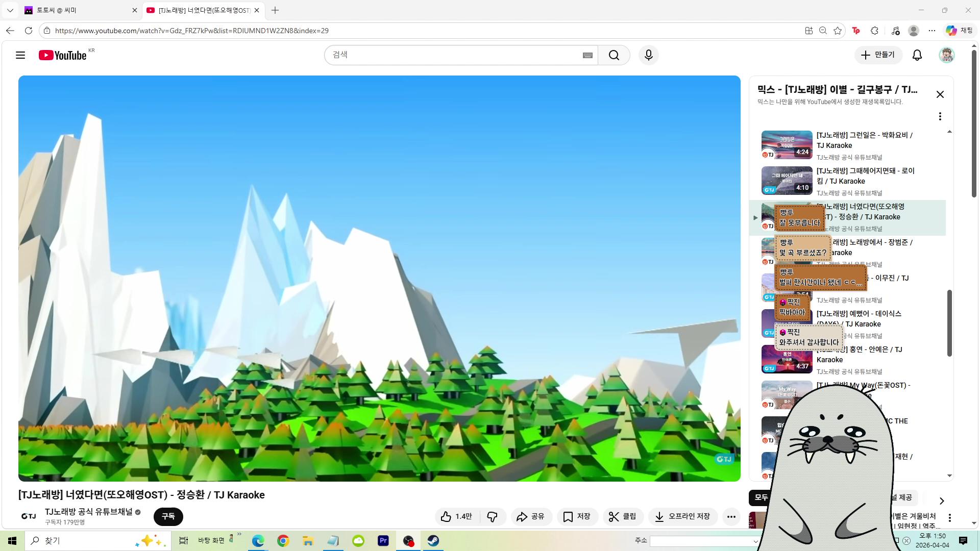Show more filter chips with right arrow

(942, 501)
